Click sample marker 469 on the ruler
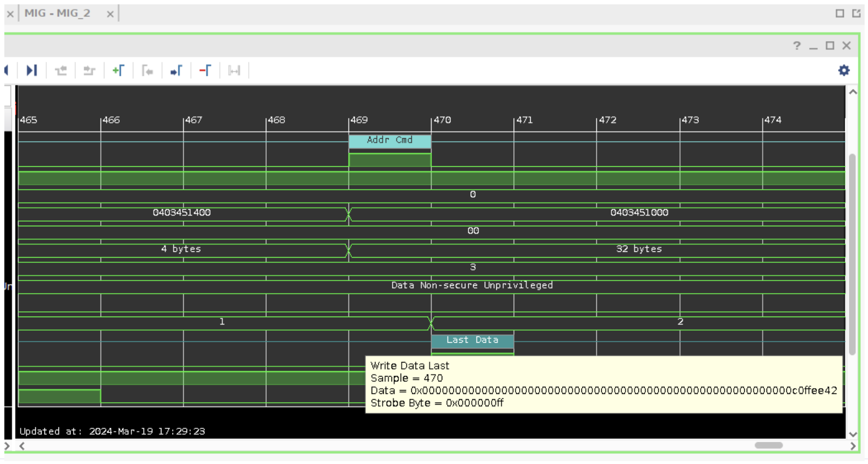The width and height of the screenshot is (868, 464). coord(359,120)
